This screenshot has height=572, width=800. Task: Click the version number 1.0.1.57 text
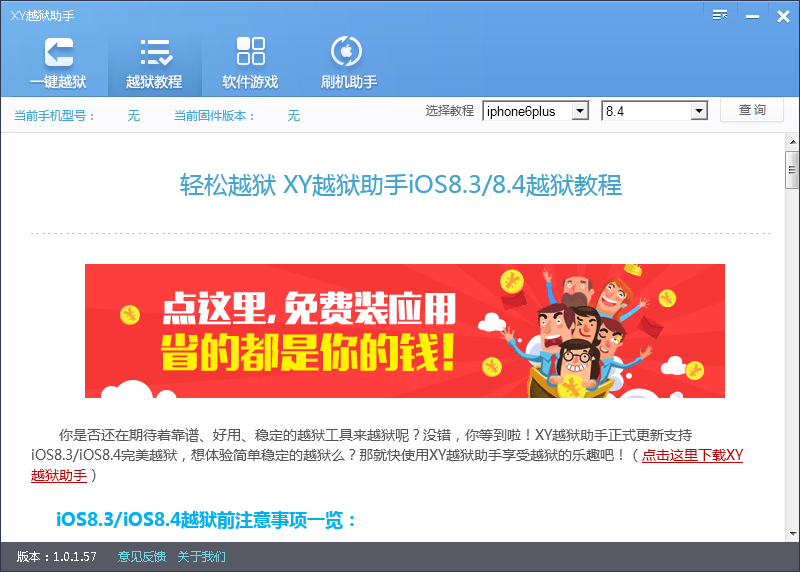(x=72, y=557)
